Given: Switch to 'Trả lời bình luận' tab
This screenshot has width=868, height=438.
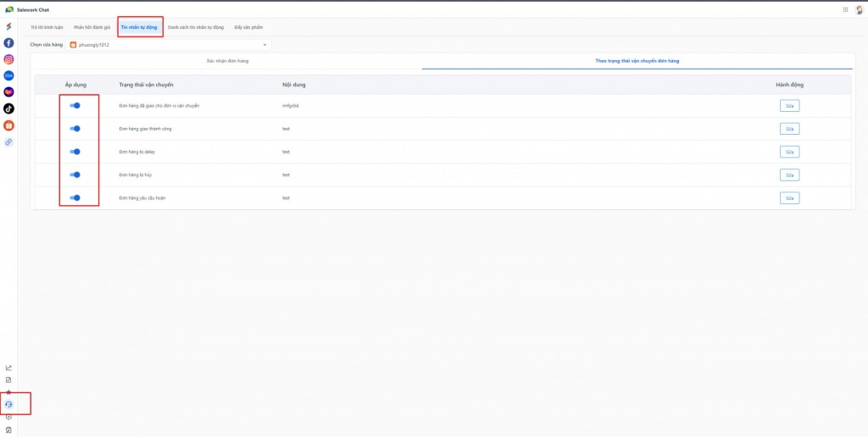Looking at the screenshot, I should (x=47, y=27).
